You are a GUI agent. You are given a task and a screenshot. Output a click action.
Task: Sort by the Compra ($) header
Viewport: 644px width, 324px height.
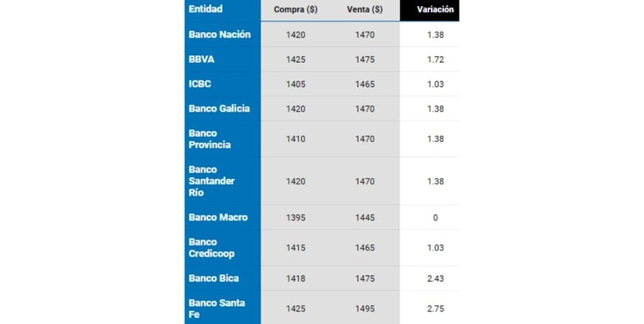[x=295, y=10]
